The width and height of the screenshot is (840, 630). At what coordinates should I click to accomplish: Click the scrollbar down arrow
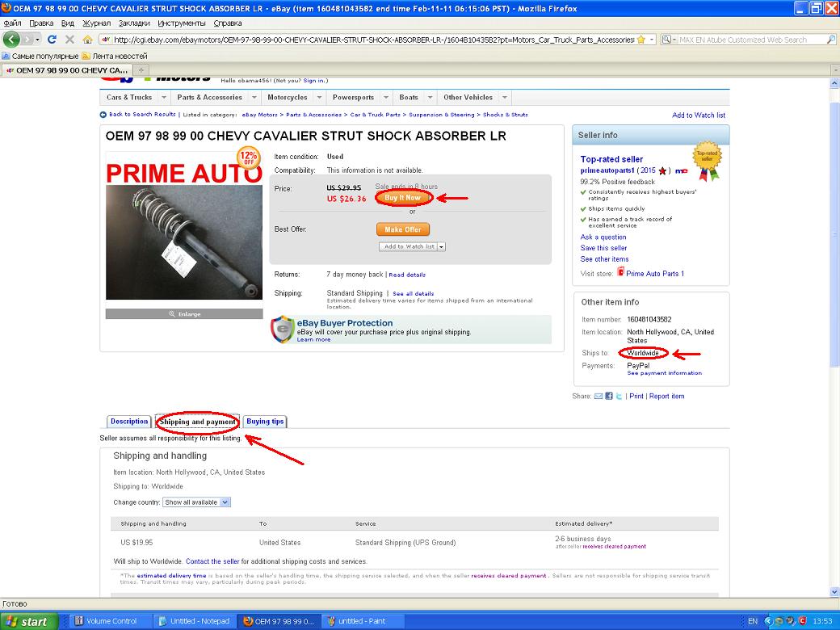834,592
